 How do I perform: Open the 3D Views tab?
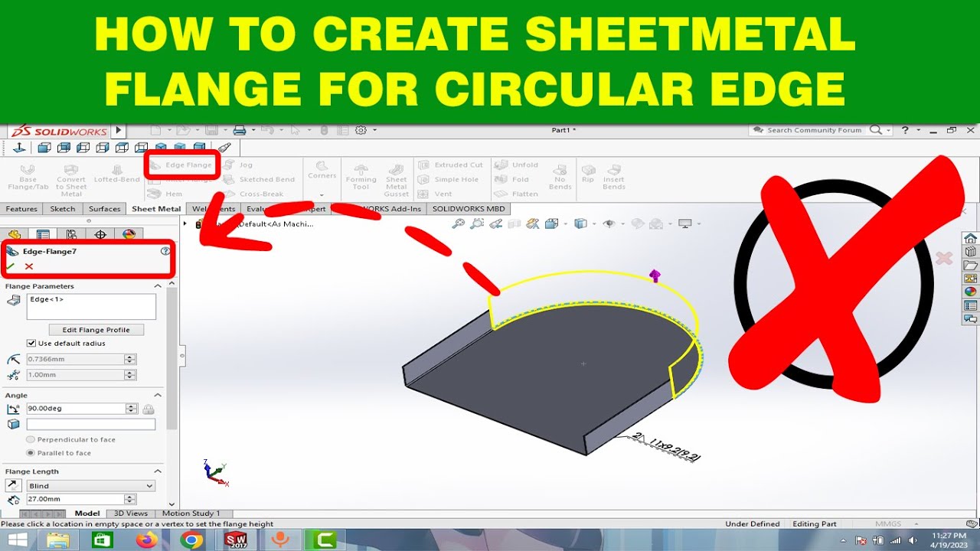click(x=131, y=514)
